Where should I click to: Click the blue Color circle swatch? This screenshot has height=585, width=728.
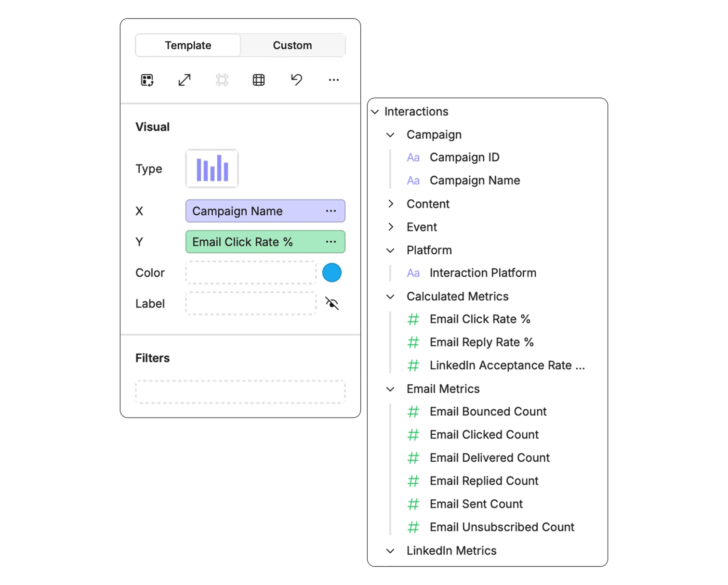[x=331, y=272]
